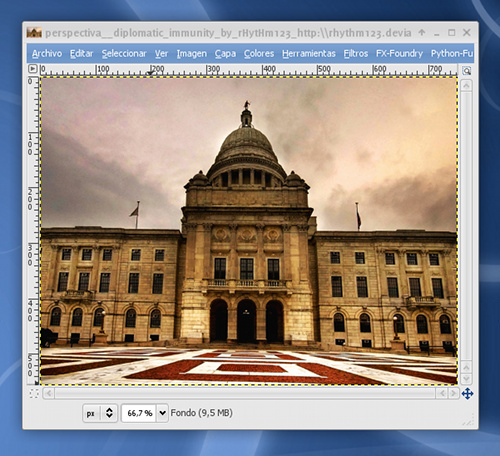Open the px units dropdown
This screenshot has width=500, height=456.
click(x=100, y=413)
